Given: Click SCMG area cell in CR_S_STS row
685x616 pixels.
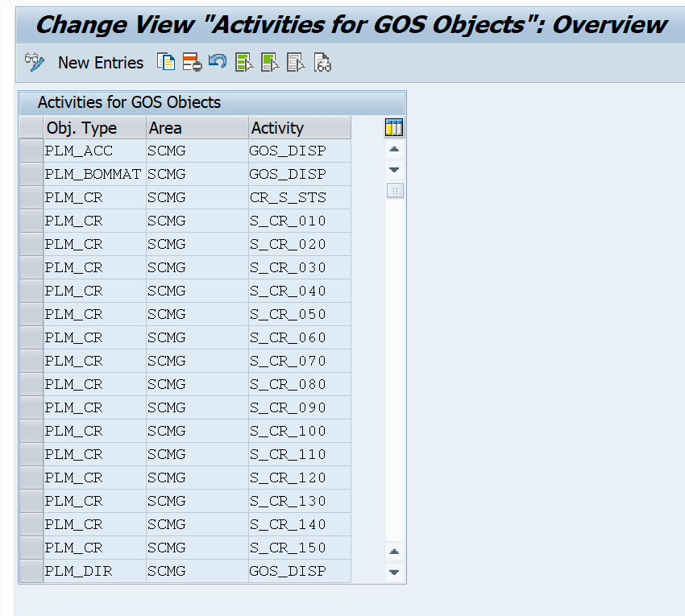Looking at the screenshot, I should coord(197,197).
